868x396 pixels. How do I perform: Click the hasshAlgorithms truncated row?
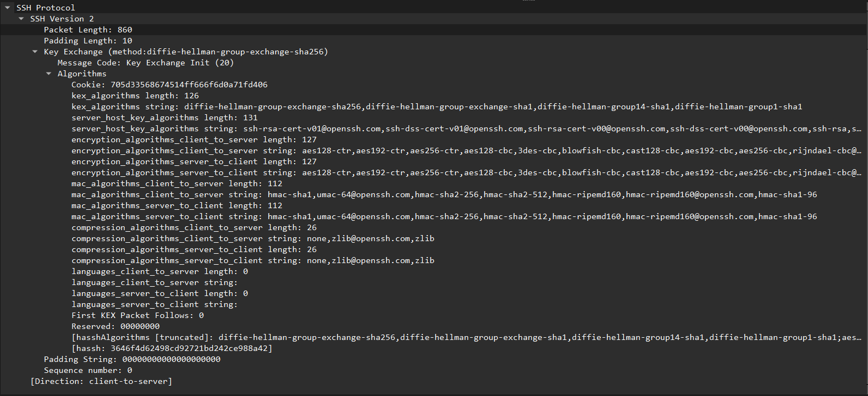[x=466, y=337]
